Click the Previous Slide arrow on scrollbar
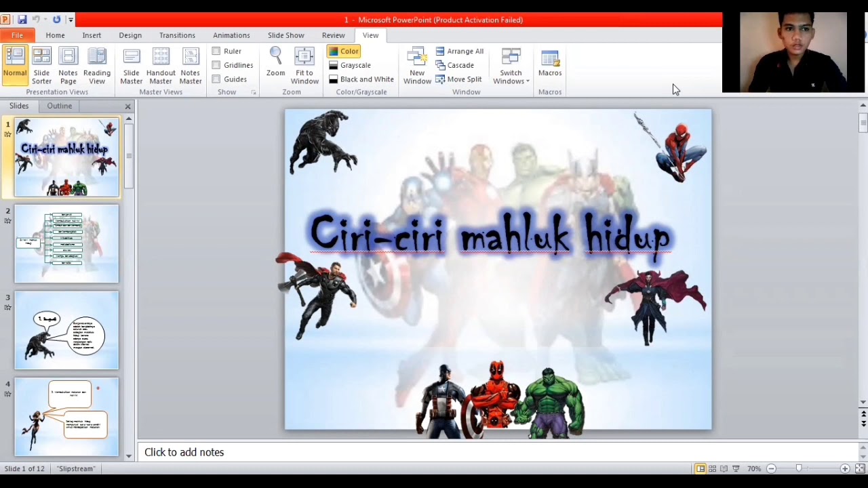This screenshot has width=868, height=488. [863, 413]
